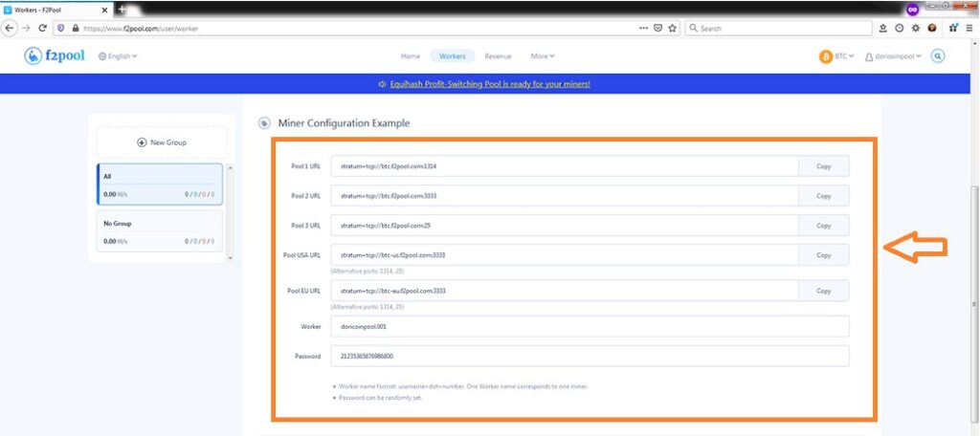Click the f2pool logo
This screenshot has width=980, height=436.
click(x=55, y=55)
